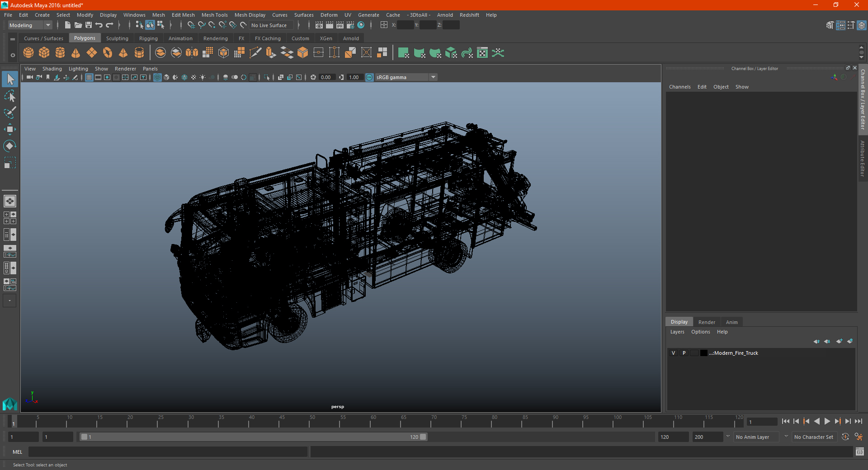Select the Rotate tool in the toolbox
The image size is (868, 470).
(10, 146)
